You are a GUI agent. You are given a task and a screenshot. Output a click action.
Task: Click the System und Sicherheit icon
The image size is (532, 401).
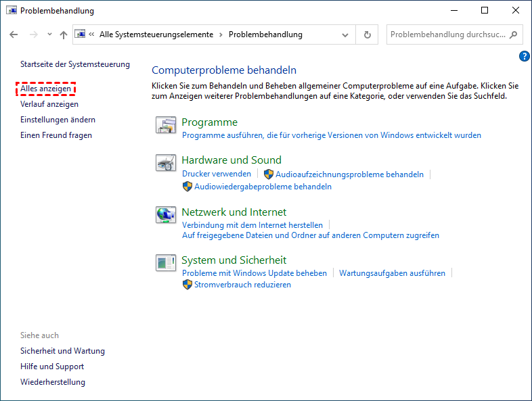(166, 263)
